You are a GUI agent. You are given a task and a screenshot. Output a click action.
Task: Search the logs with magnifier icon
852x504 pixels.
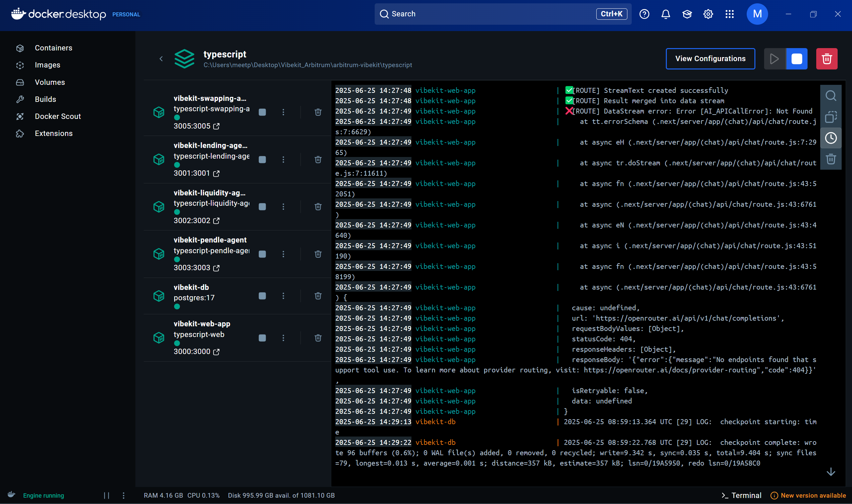[831, 96]
